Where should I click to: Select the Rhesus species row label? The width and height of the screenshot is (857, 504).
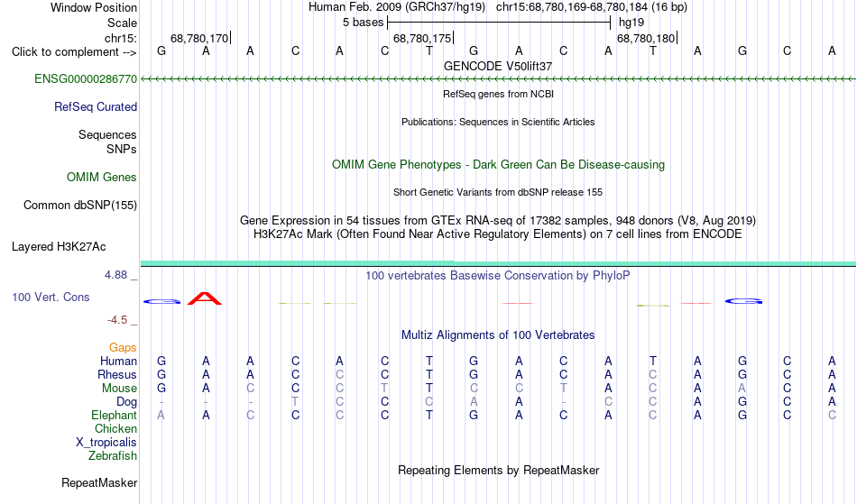click(x=117, y=375)
